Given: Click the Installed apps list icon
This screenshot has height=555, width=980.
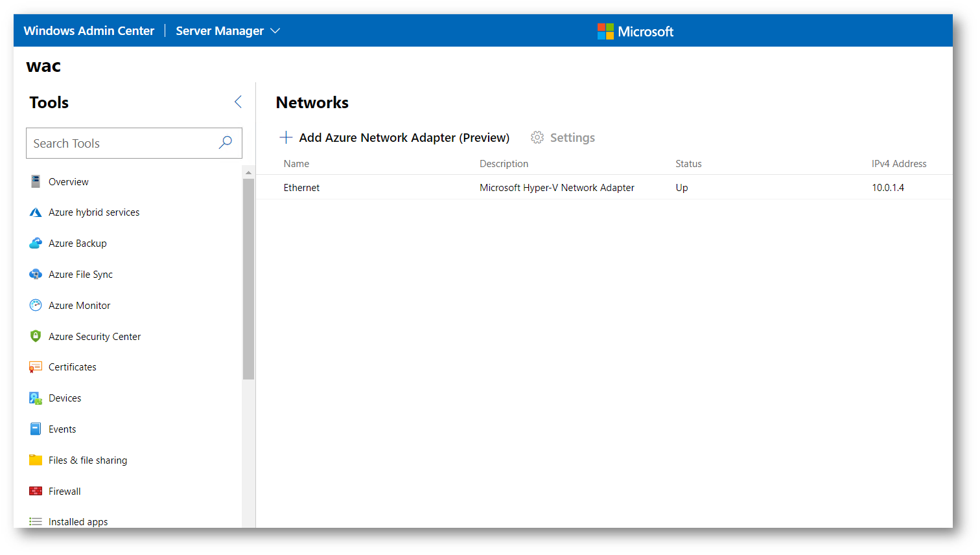Looking at the screenshot, I should point(36,521).
